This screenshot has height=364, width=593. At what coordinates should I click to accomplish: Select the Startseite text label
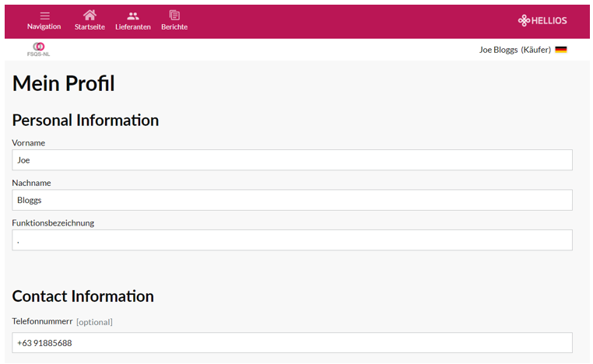pyautogui.click(x=89, y=27)
